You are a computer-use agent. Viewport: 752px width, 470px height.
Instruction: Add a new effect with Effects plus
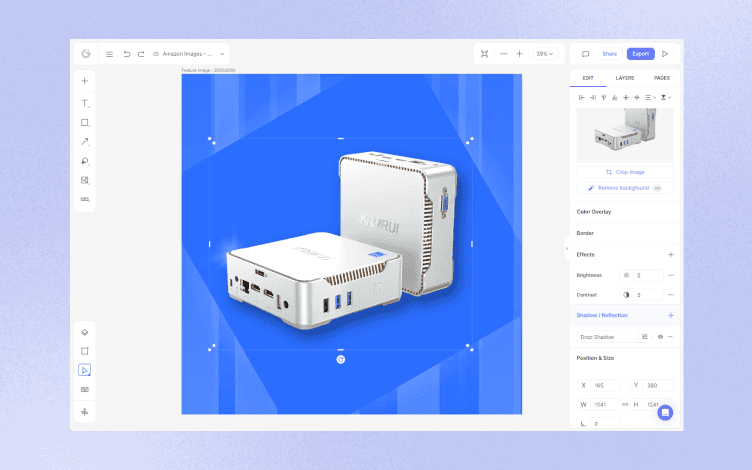(x=670, y=255)
